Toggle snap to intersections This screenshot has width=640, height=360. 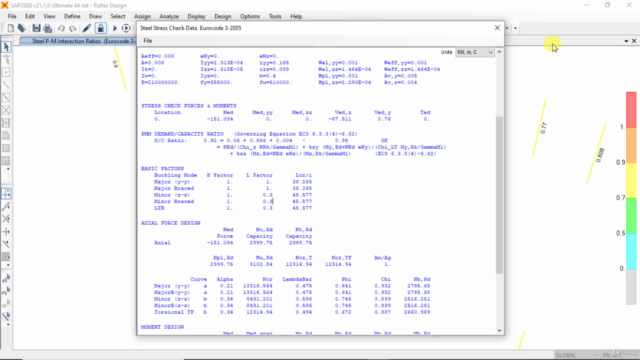[6, 219]
